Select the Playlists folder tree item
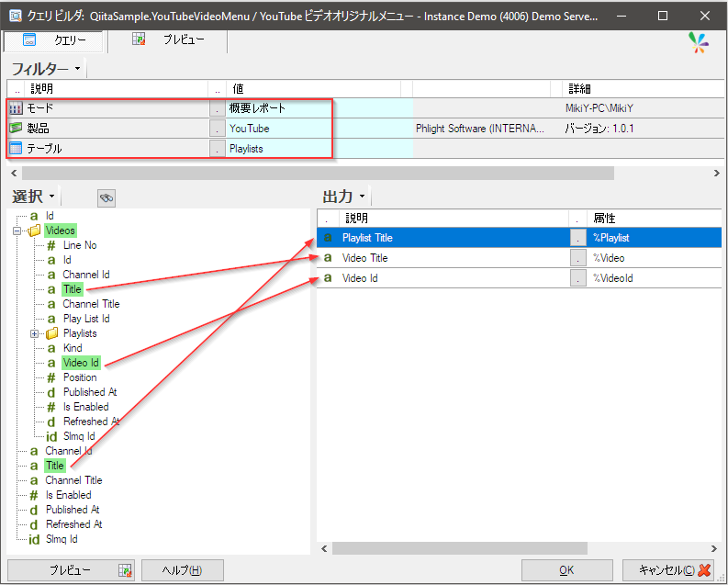728x585 pixels. (x=80, y=333)
